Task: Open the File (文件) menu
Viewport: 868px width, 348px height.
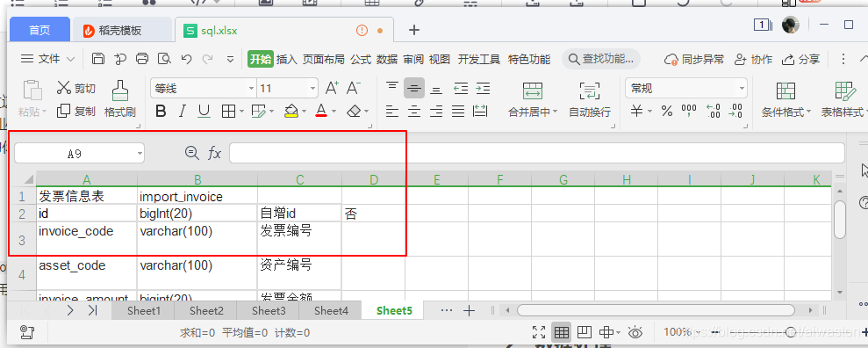Action: click(x=47, y=59)
